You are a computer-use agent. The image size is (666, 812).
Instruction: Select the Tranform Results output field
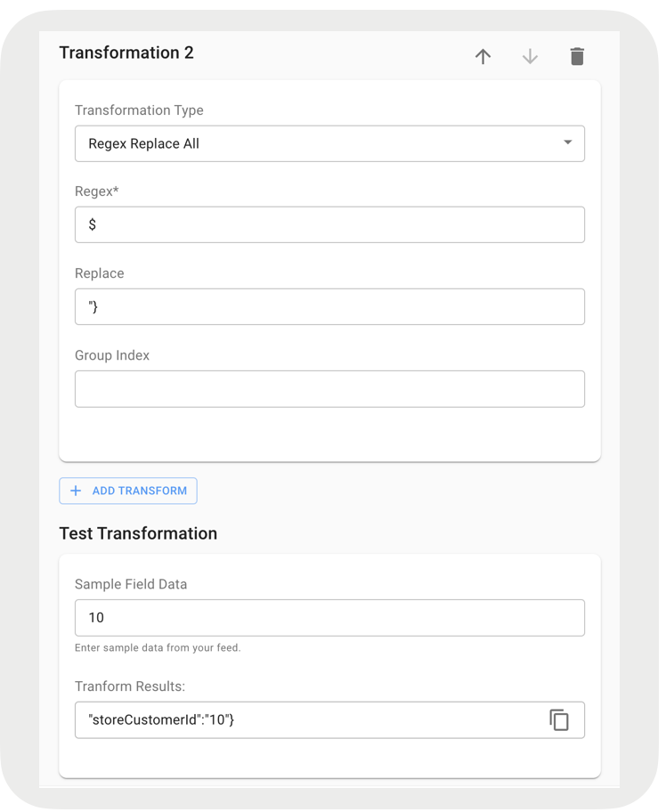pos(329,719)
